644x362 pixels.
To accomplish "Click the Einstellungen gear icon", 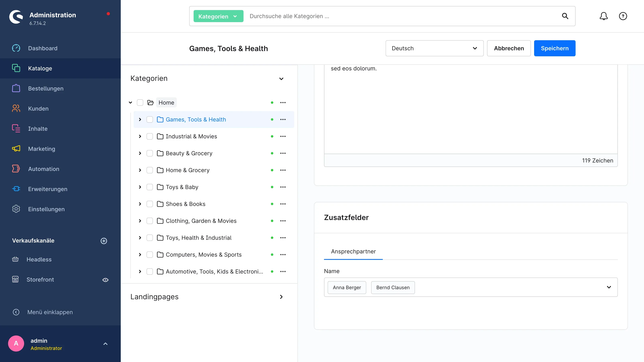I will (16, 209).
